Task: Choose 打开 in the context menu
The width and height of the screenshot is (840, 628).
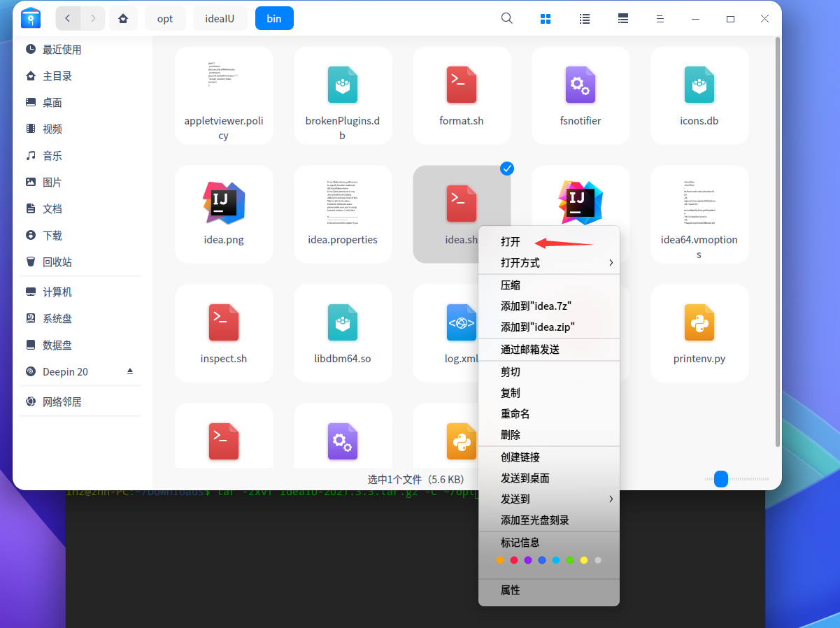Action: coord(549,241)
